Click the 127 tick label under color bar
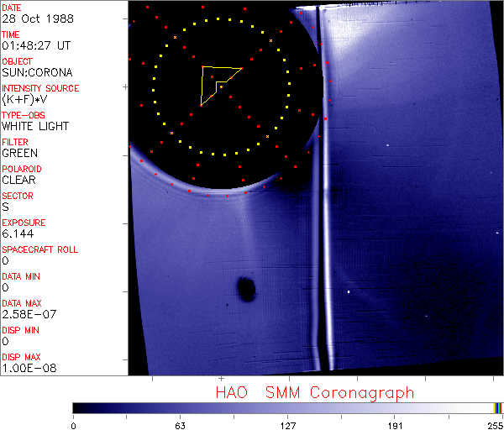This screenshot has width=504, height=430. tap(288, 425)
